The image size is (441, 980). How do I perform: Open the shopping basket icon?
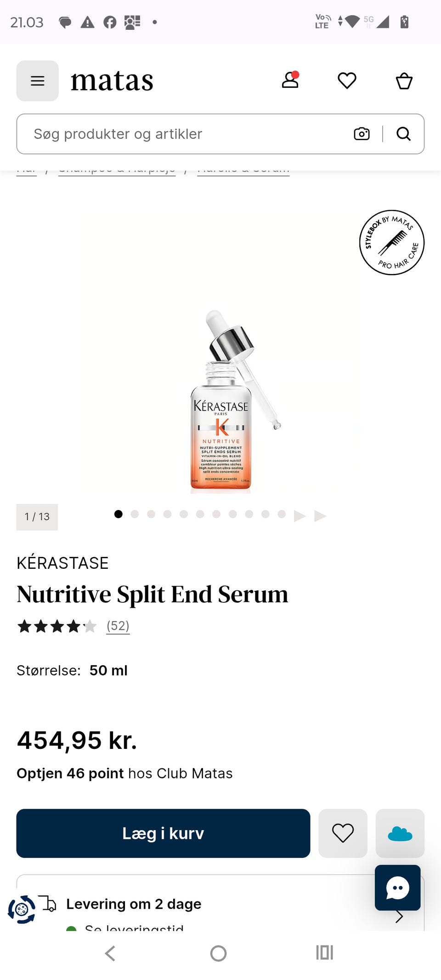coord(404,81)
